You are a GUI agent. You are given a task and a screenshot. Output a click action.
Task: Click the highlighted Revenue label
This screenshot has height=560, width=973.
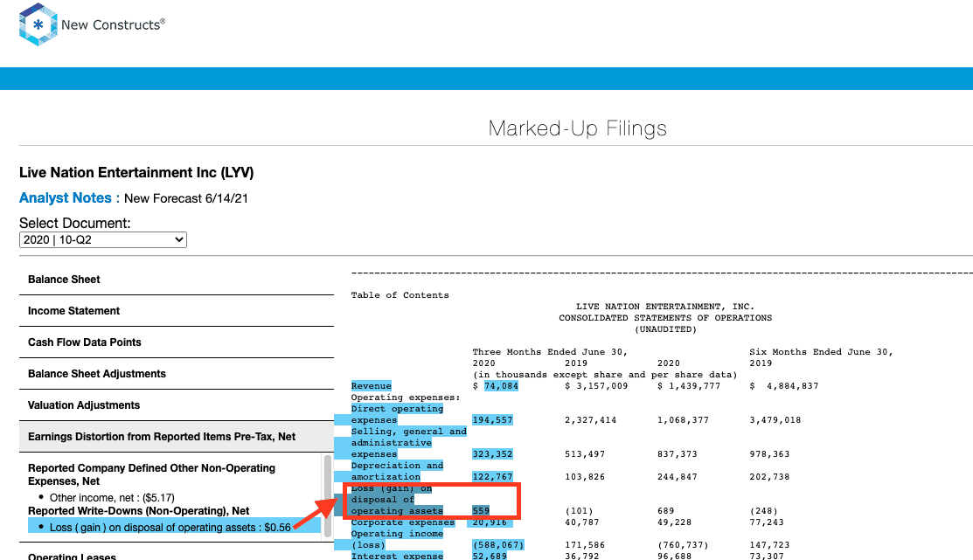point(371,386)
